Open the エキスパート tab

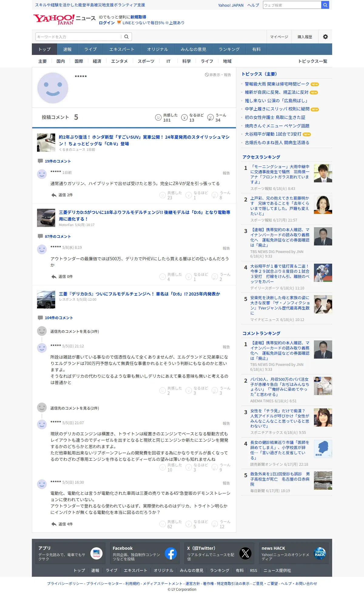[x=122, y=49]
